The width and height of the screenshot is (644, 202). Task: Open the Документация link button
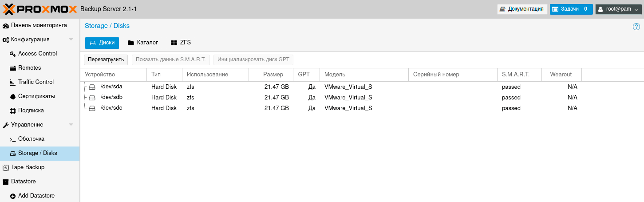point(522,9)
